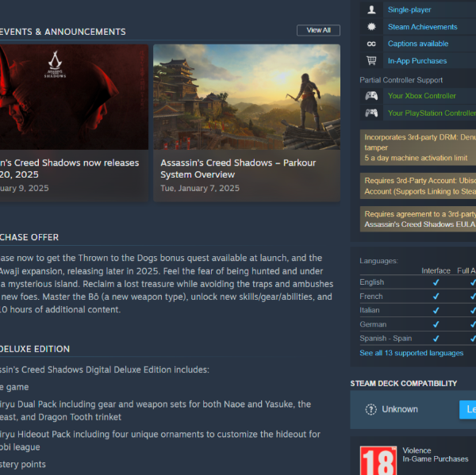The width and height of the screenshot is (476, 475).
Task: Click the German interface checkmark
Action: click(x=436, y=324)
